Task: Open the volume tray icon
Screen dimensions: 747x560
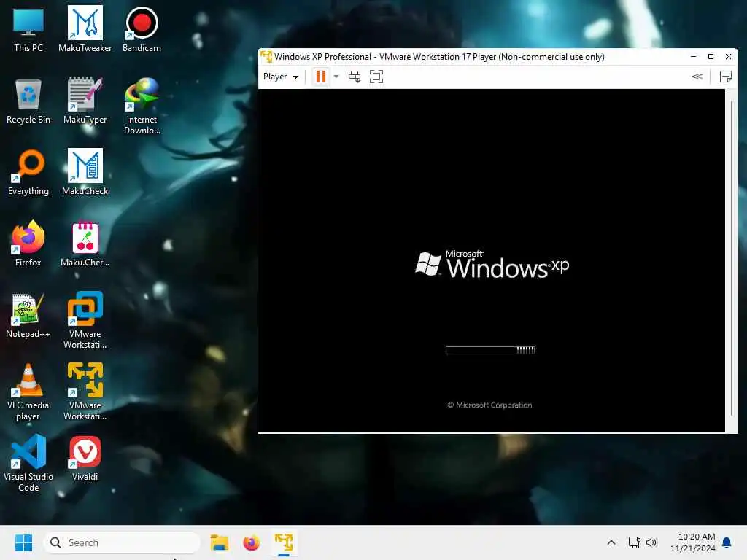Action: click(651, 542)
